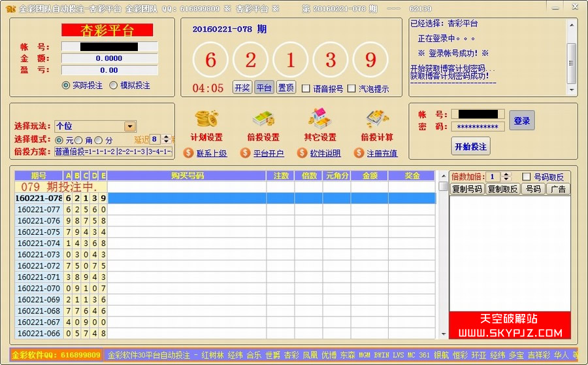Click the 密码 password input field
Viewport: 588px width, 365px height.
[478, 127]
